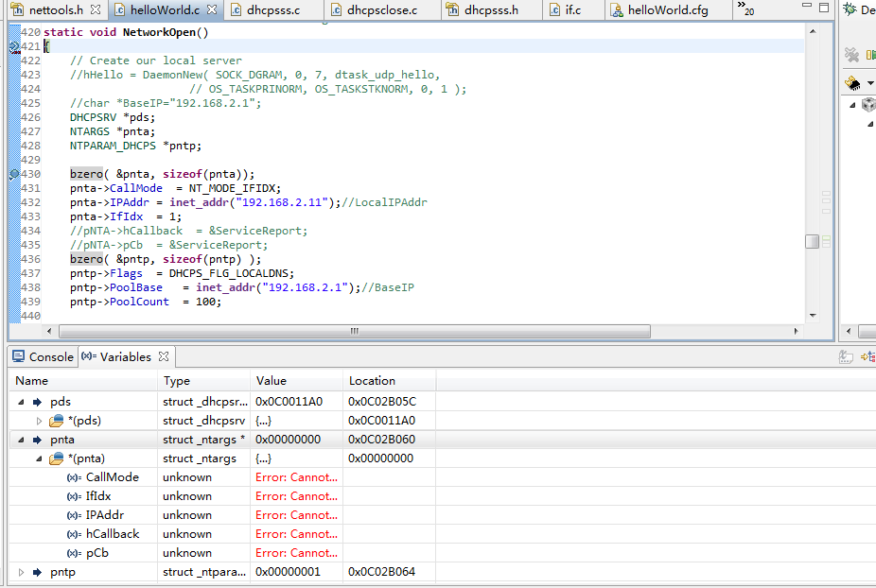
Task: Click the Show Logical Structure icon
Action: tap(868, 356)
